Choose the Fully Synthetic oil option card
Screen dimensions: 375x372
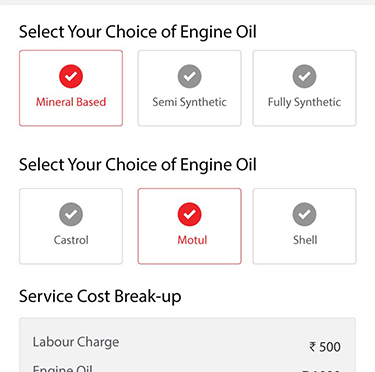(304, 88)
